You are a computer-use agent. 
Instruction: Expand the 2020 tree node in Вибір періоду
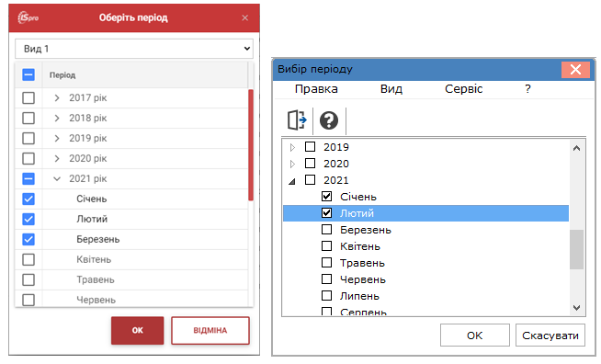292,165
